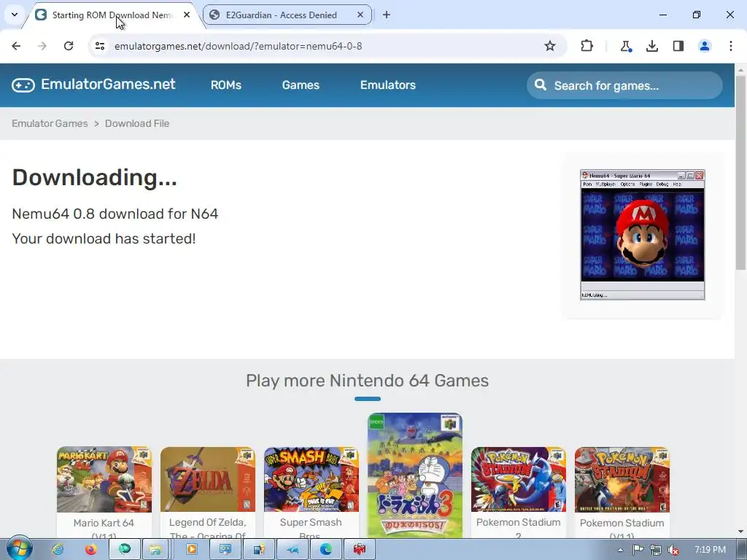Toggle the browser side panel

(x=678, y=46)
